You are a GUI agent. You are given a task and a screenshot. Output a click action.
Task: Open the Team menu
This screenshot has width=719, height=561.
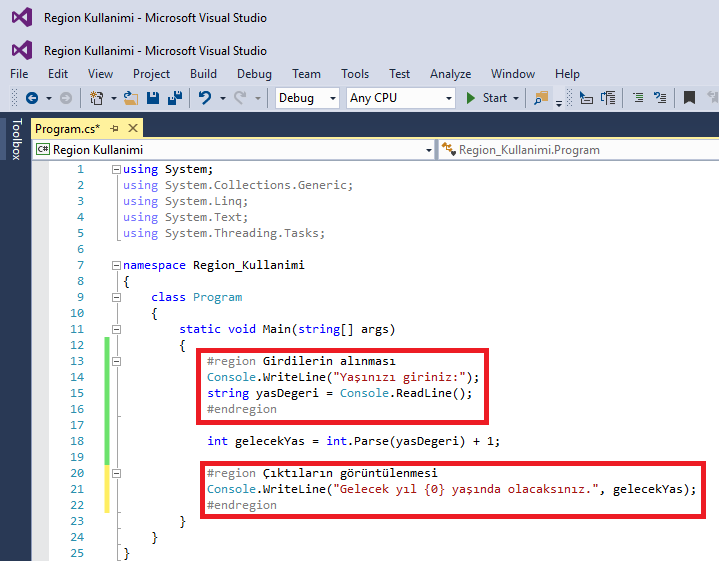tap(306, 74)
